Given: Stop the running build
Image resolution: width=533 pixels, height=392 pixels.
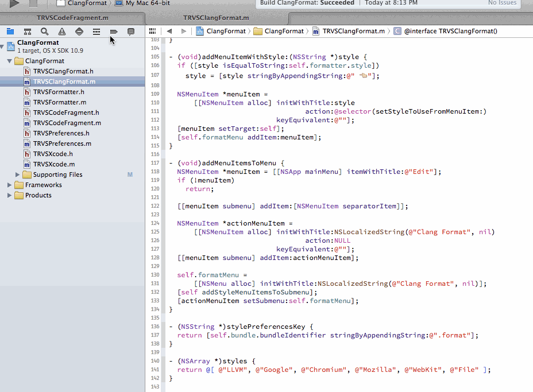Looking at the screenshot, I should tap(33, 3).
